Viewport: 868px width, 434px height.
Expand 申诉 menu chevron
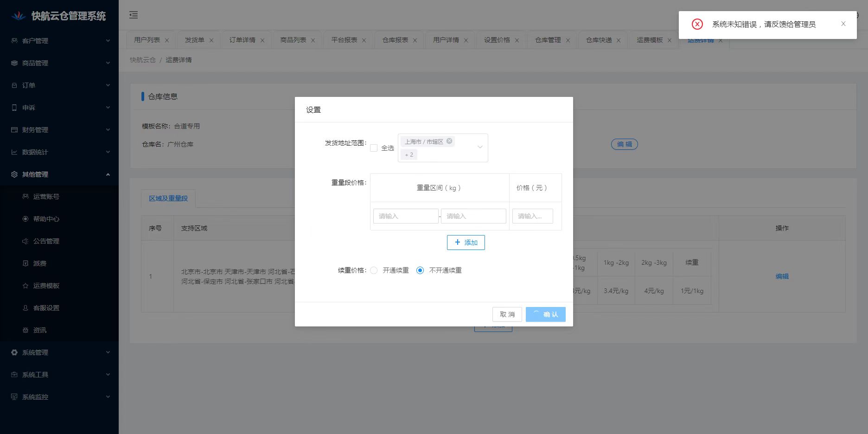[108, 108]
